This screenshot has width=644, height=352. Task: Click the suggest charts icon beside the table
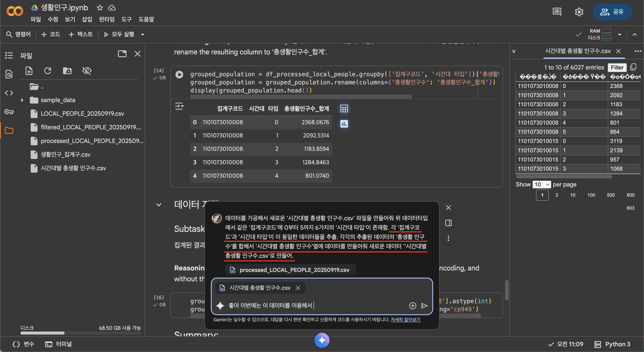pyautogui.click(x=344, y=124)
